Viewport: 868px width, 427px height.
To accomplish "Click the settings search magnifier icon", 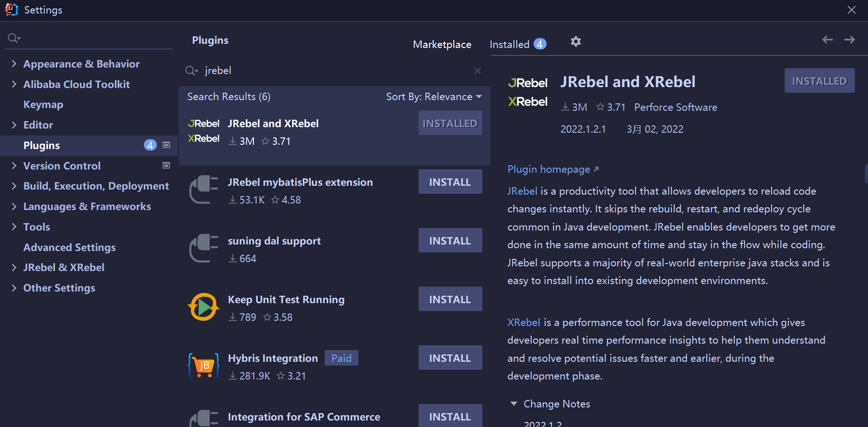I will [14, 38].
